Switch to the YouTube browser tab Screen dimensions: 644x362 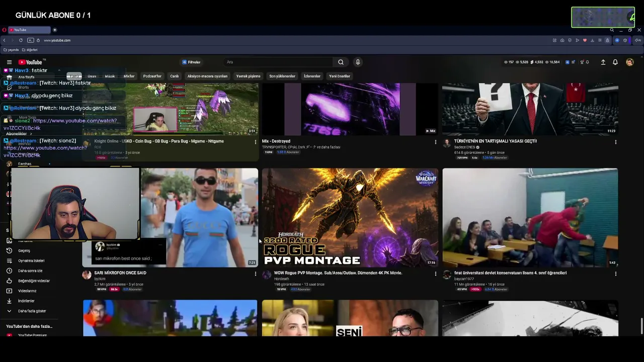tap(29, 30)
